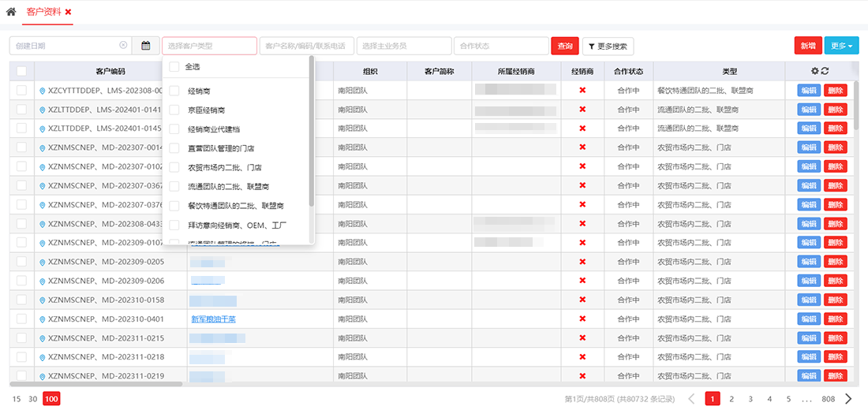This screenshot has height=410, width=868.
Task: Go to next page with right arrow
Action: 849,399
